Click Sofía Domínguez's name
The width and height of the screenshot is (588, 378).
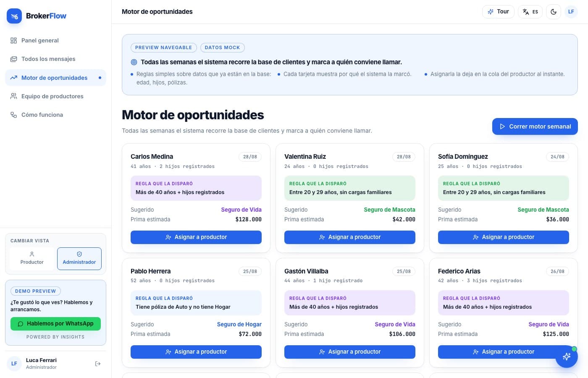[463, 157]
